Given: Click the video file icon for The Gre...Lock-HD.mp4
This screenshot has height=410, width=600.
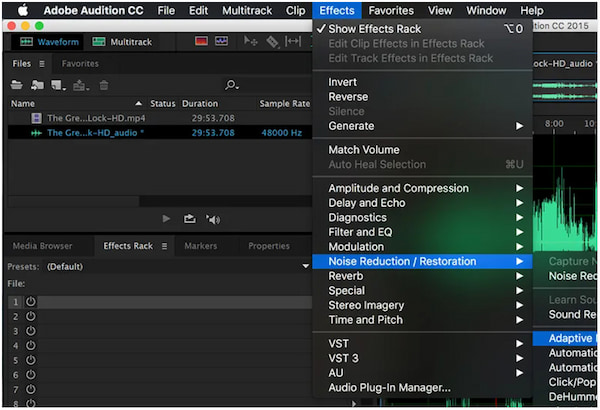Looking at the screenshot, I should (x=36, y=118).
